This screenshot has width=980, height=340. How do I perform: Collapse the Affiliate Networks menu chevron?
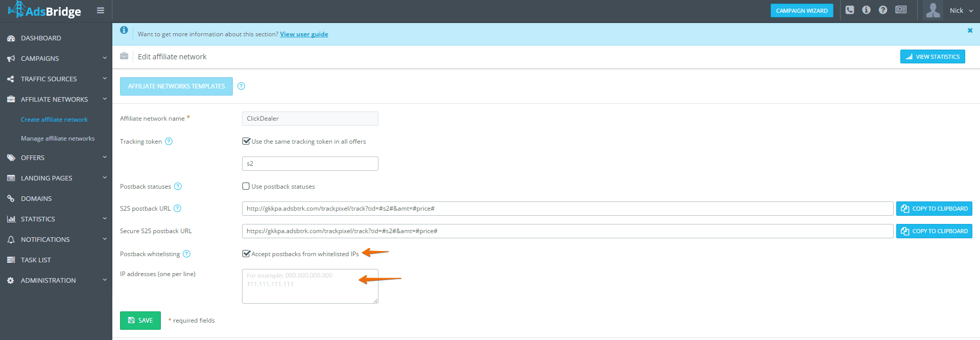[x=105, y=99]
